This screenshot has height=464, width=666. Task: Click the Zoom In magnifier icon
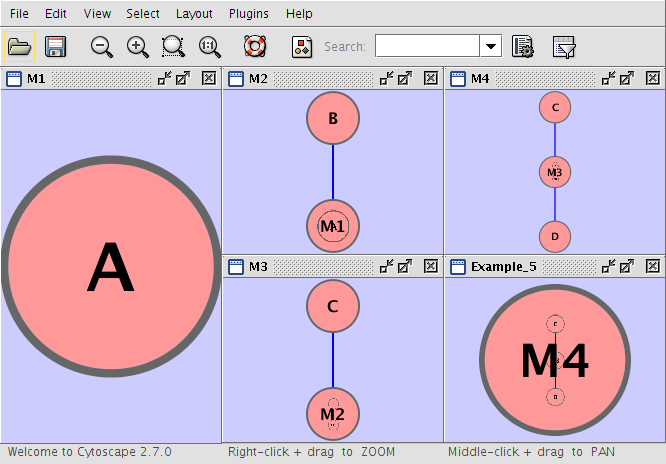pos(138,47)
